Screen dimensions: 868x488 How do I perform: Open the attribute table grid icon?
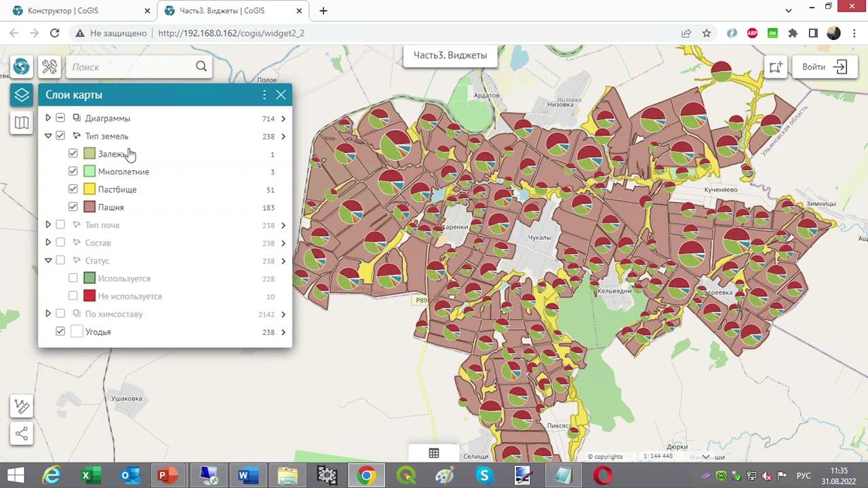pyautogui.click(x=434, y=453)
